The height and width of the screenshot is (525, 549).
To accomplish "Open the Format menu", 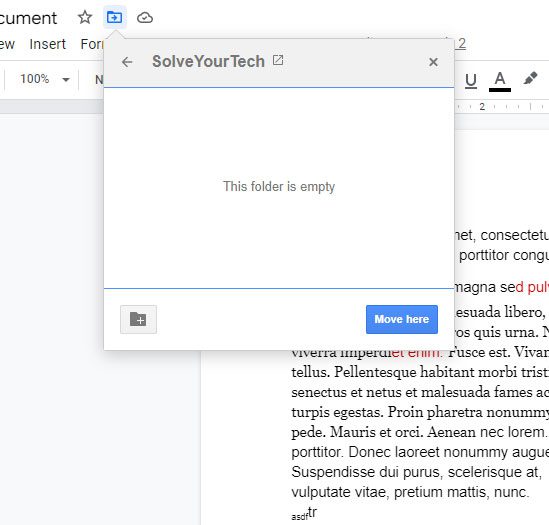I will coord(92,44).
